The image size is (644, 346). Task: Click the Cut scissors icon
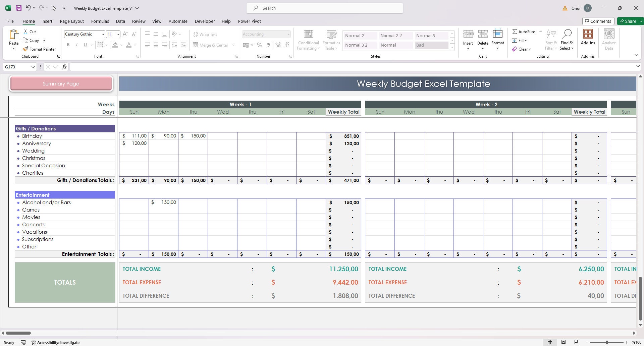coord(25,32)
